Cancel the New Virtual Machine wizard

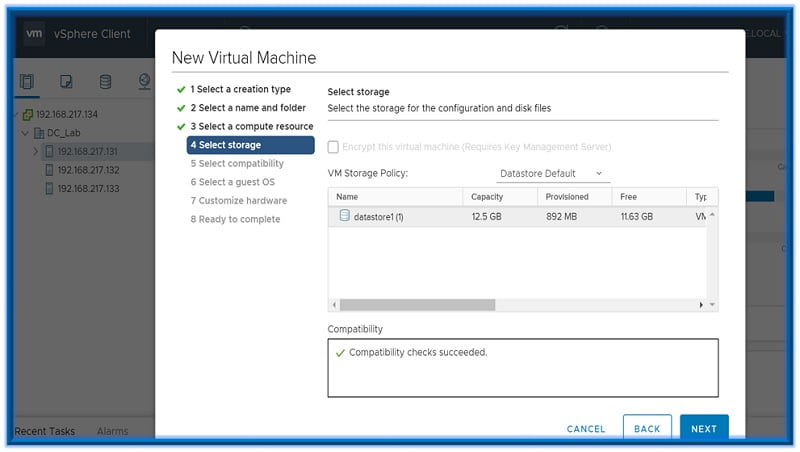tap(585, 429)
